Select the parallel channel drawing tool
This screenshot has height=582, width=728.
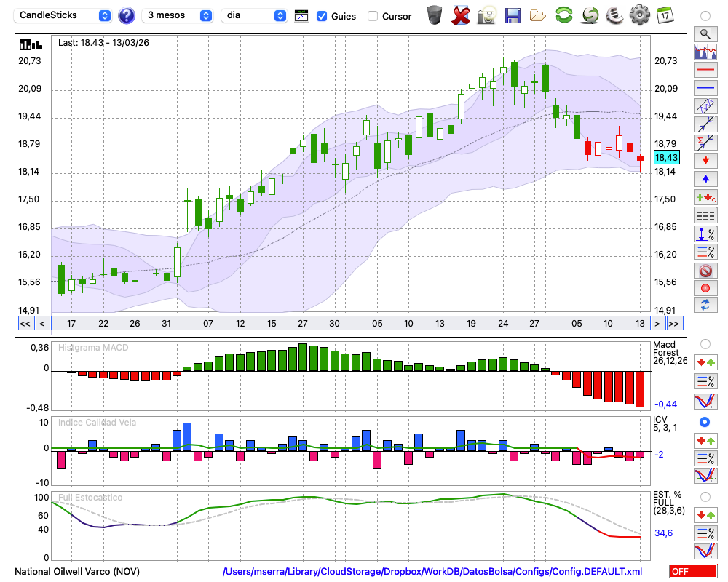705,106
